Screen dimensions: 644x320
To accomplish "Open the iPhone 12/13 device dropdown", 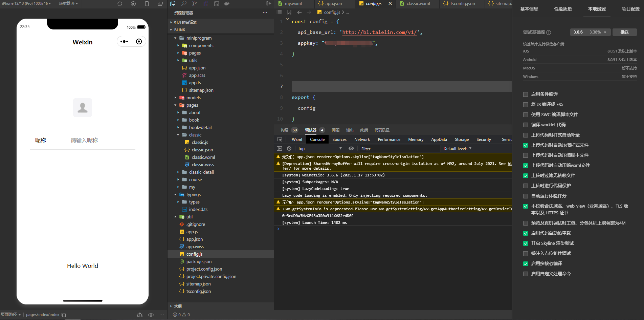I will (x=26, y=3).
